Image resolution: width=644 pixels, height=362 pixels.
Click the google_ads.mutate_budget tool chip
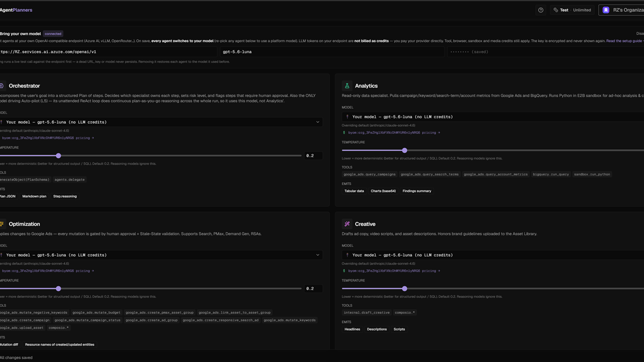click(96, 312)
